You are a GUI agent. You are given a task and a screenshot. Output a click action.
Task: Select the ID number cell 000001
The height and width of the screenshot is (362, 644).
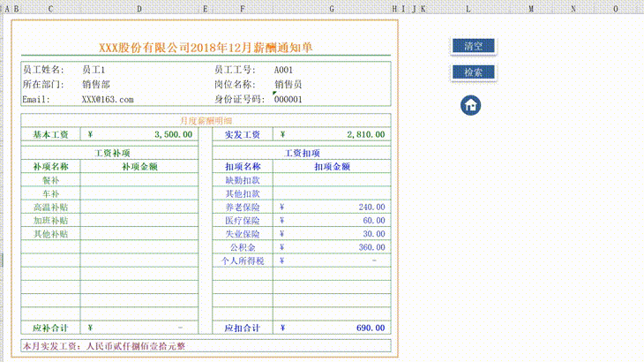[x=288, y=100]
